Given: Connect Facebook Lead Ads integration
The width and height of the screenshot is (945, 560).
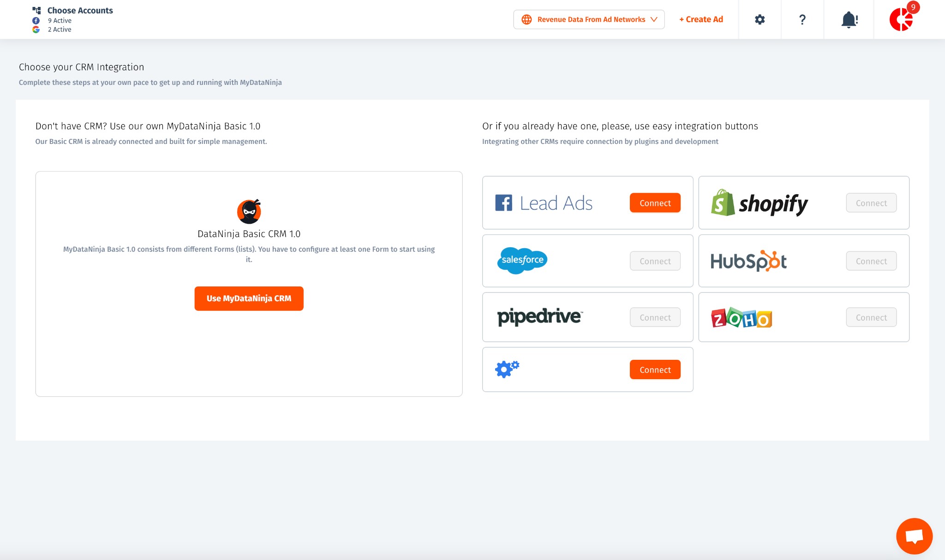Looking at the screenshot, I should [655, 203].
